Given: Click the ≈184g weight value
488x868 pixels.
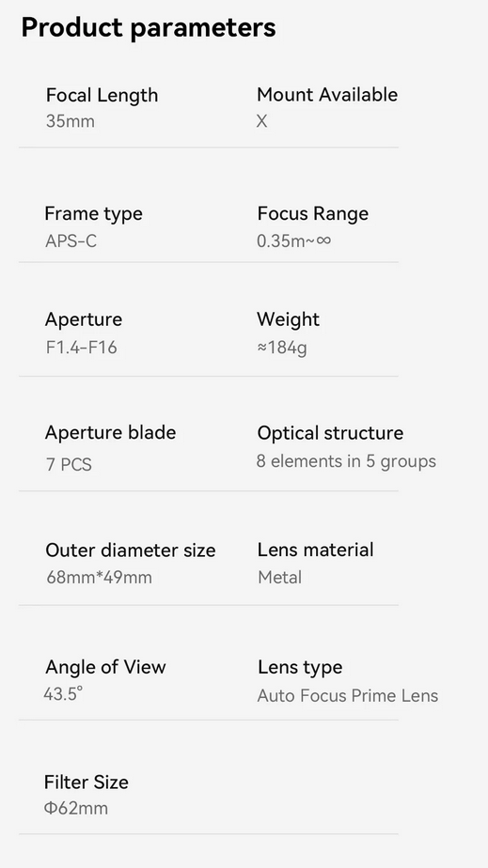Looking at the screenshot, I should click(282, 349).
